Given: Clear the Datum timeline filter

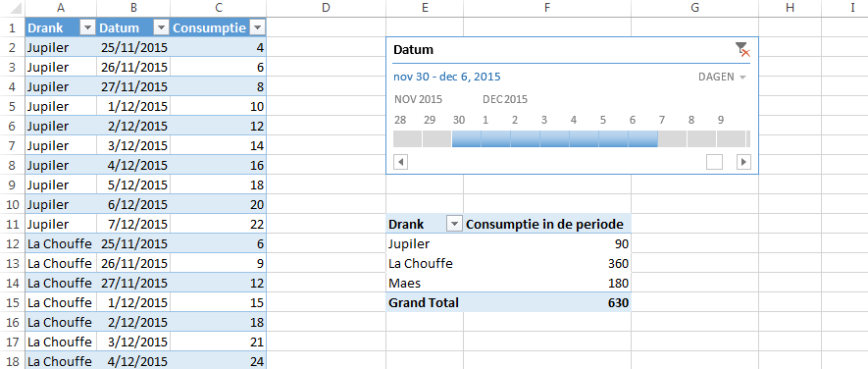Looking at the screenshot, I should [742, 49].
